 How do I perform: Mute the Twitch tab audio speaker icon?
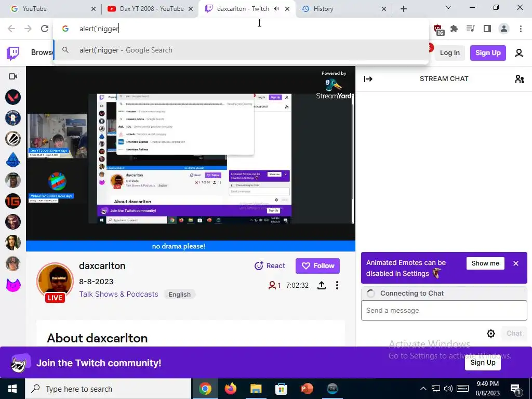(276, 9)
